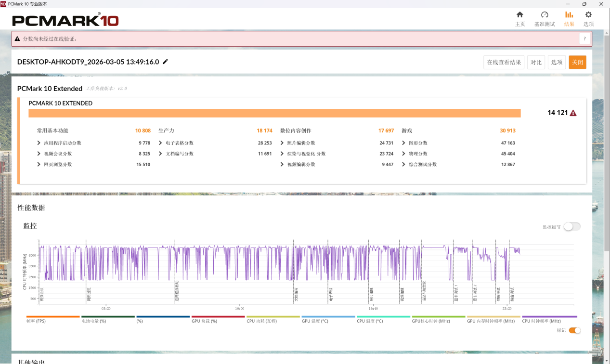Expand the 应用程序启动分数 row

tap(39, 143)
